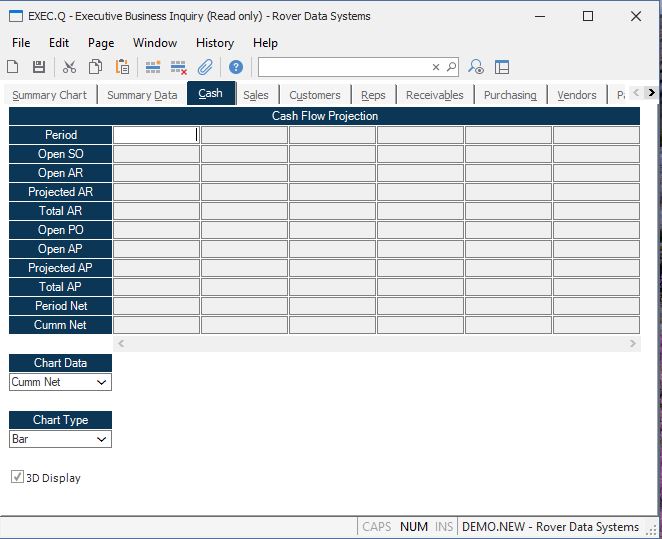Switch to the Receivables tab
This screenshot has width=662, height=539.
coord(434,95)
